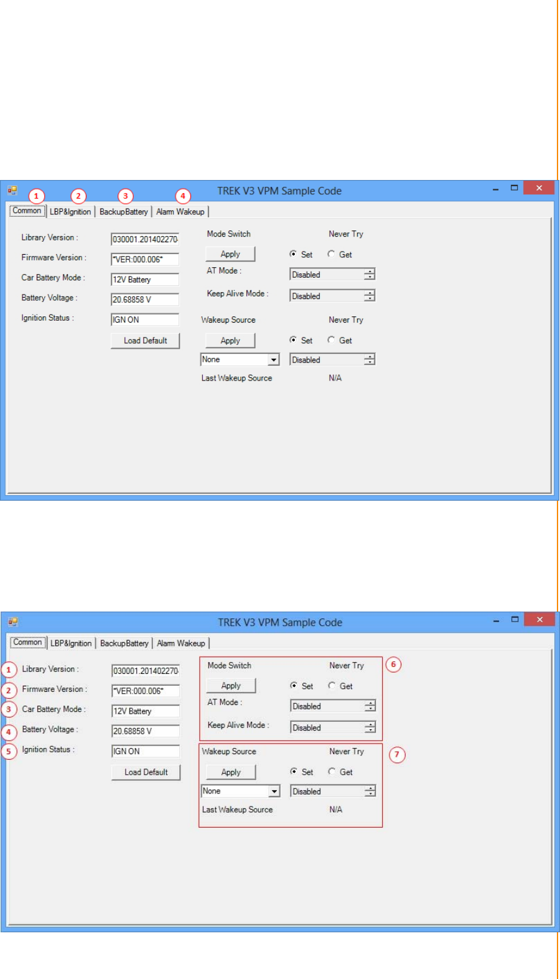Click the Car Battery Mode field in the bottom window
Viewport: 560px width, 979px height.
(x=146, y=711)
